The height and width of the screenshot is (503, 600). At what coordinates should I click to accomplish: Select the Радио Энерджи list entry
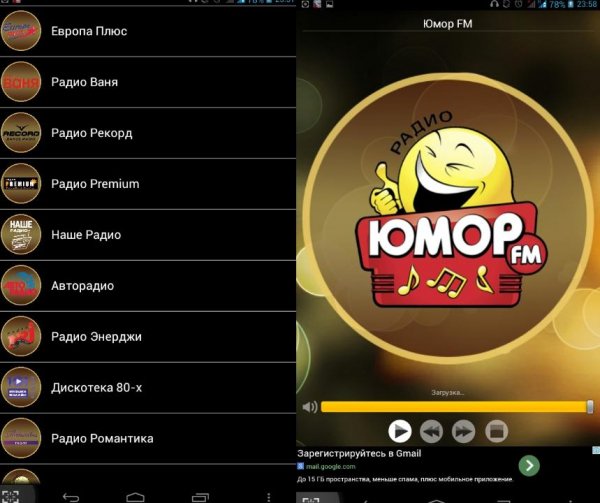click(x=148, y=336)
